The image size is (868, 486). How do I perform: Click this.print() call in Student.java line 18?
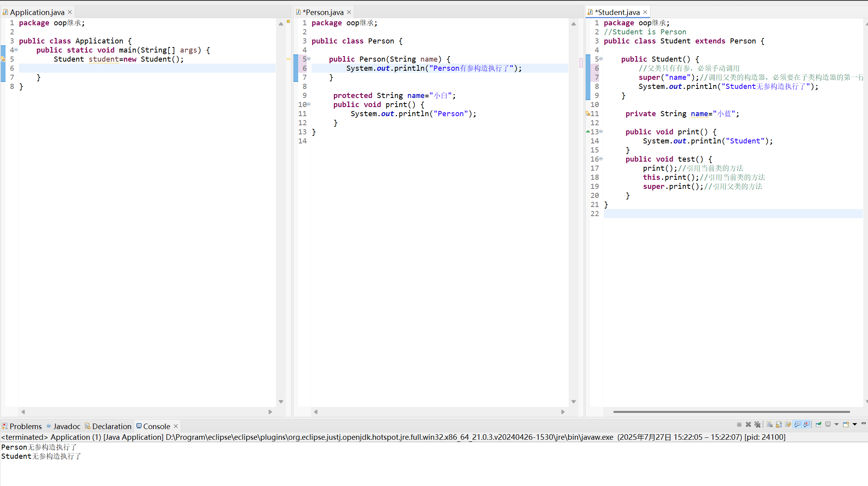(x=671, y=177)
